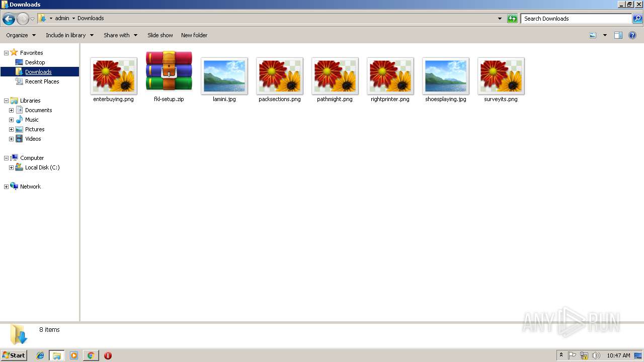Select Downloads in the navigation pane
The height and width of the screenshot is (362, 644).
[38, 72]
